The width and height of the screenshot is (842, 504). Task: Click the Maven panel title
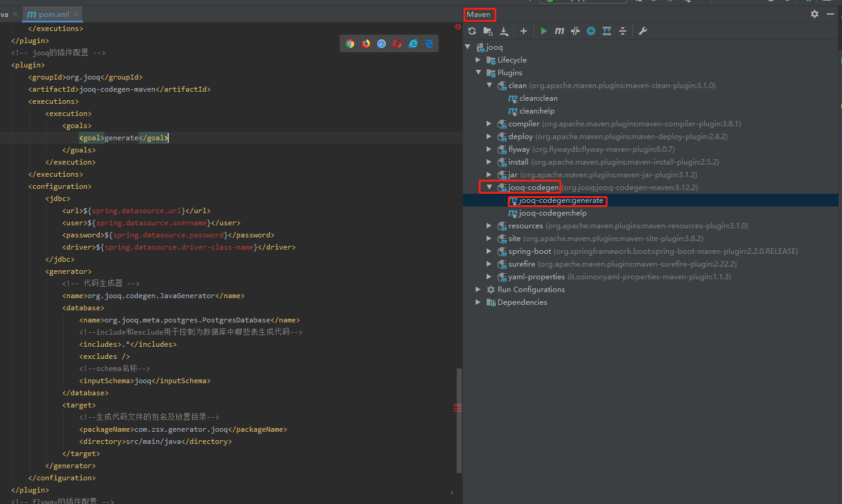(x=478, y=14)
